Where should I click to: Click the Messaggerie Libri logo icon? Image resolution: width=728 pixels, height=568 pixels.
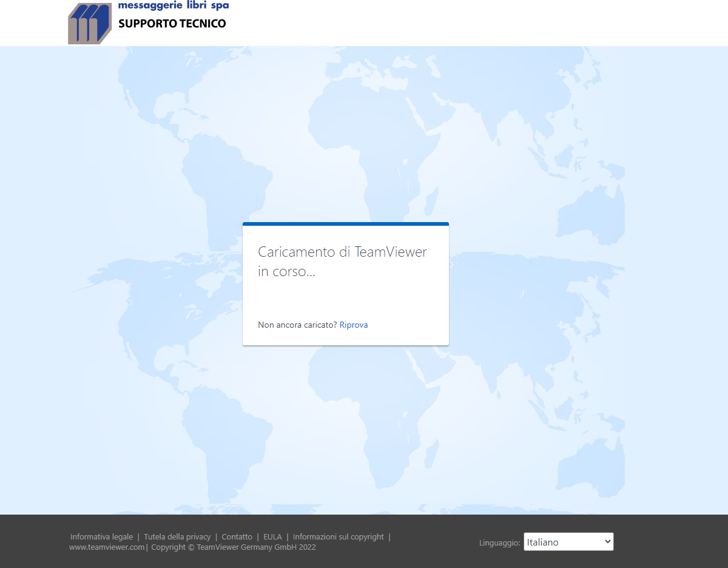pyautogui.click(x=90, y=23)
